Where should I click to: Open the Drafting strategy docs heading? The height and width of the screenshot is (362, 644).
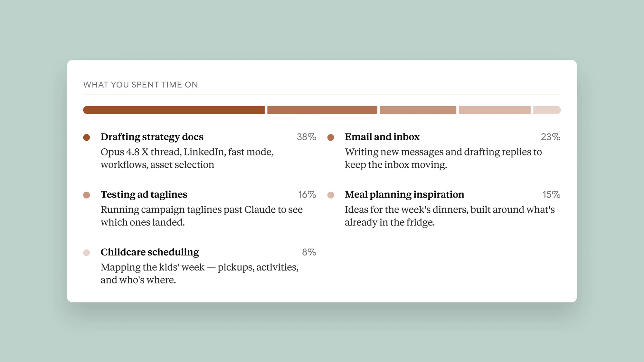click(x=152, y=137)
